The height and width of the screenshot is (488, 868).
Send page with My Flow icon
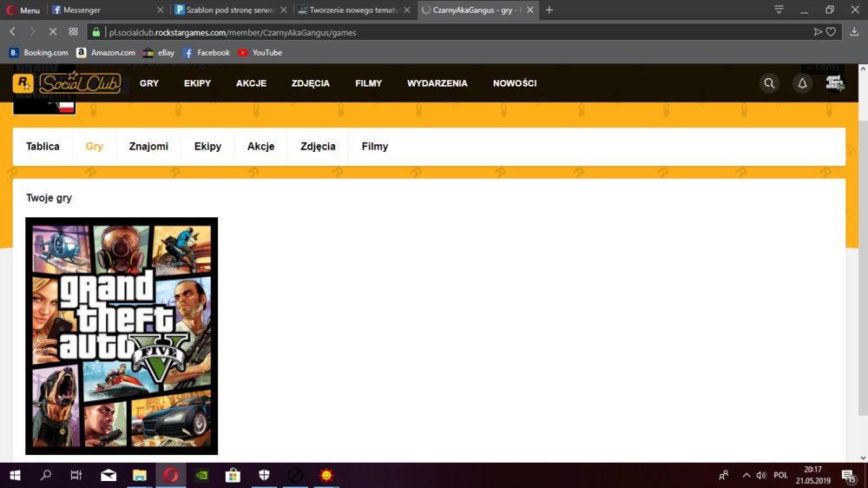tap(818, 32)
